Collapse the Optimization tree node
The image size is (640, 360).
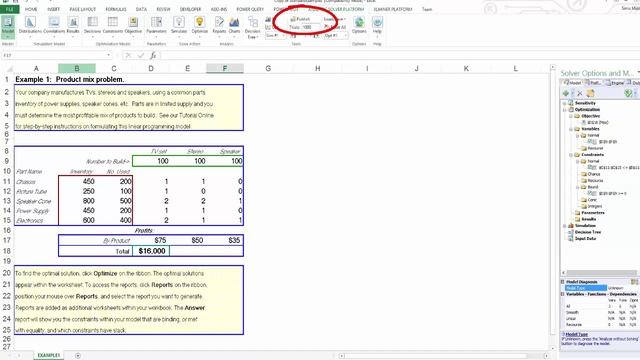565,110
